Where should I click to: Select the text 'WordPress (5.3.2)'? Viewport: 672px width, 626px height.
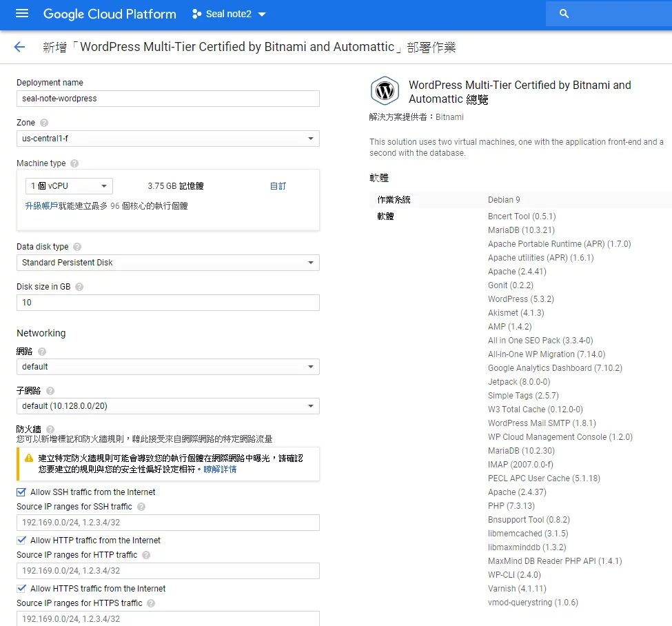click(521, 299)
